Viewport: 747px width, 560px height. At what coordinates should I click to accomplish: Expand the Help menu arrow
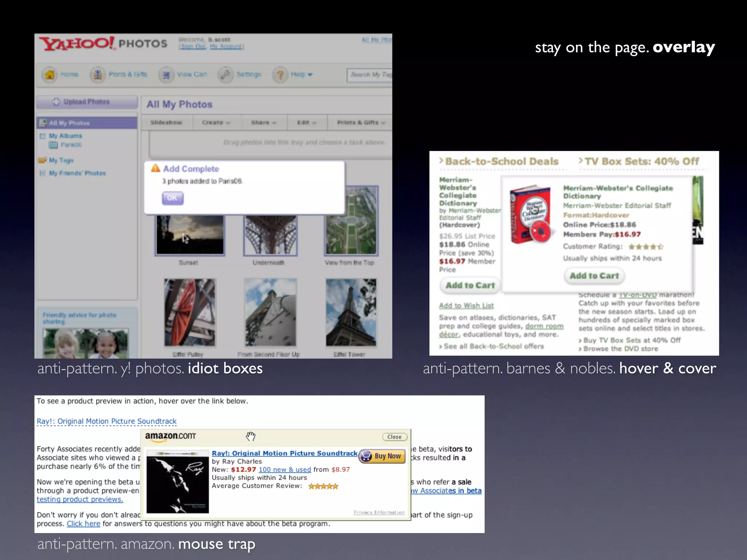(310, 75)
